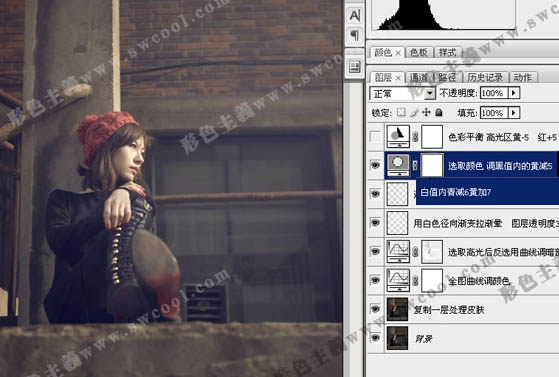Viewport: 559px width, 377px height.
Task: Switch to the 路径 tab
Action: coord(447,77)
